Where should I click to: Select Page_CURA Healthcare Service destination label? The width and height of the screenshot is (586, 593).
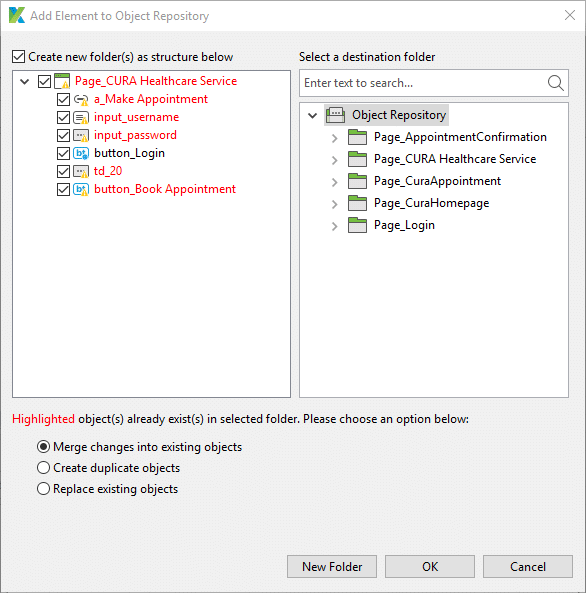click(455, 159)
